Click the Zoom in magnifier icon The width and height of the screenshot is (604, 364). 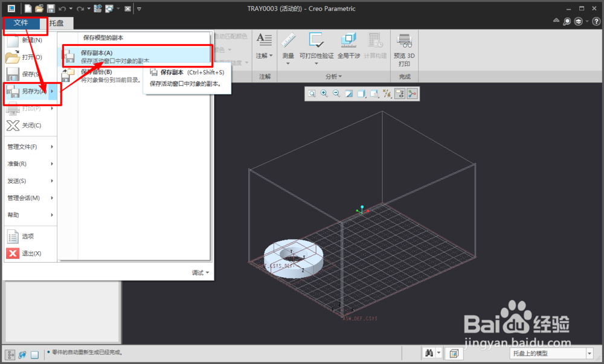pyautogui.click(x=324, y=94)
